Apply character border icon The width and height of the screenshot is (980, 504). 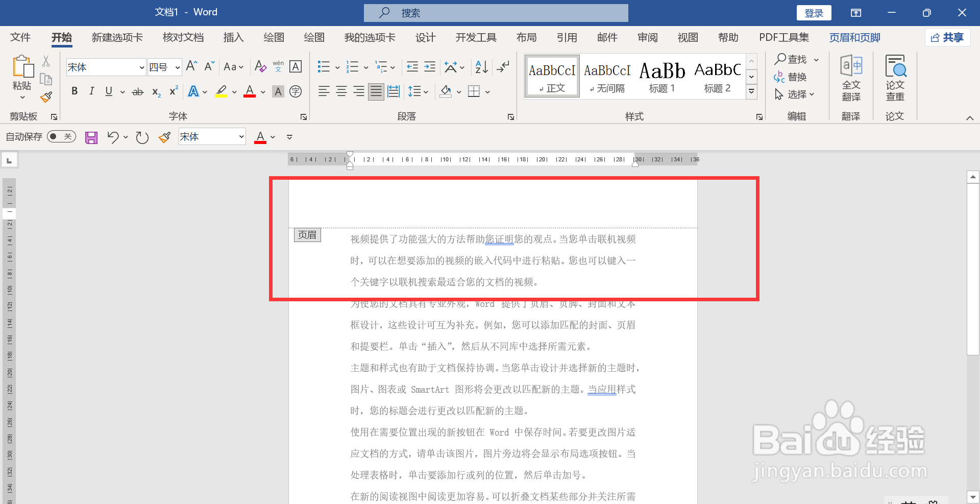[296, 66]
